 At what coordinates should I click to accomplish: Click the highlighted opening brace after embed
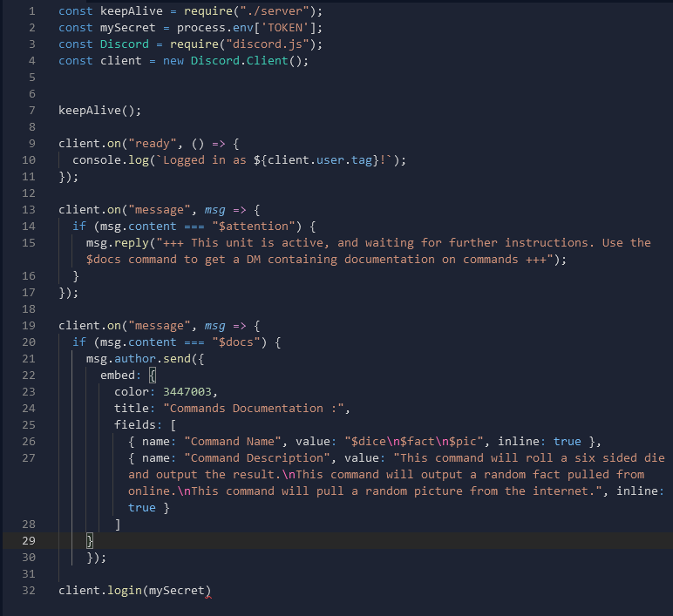click(152, 376)
